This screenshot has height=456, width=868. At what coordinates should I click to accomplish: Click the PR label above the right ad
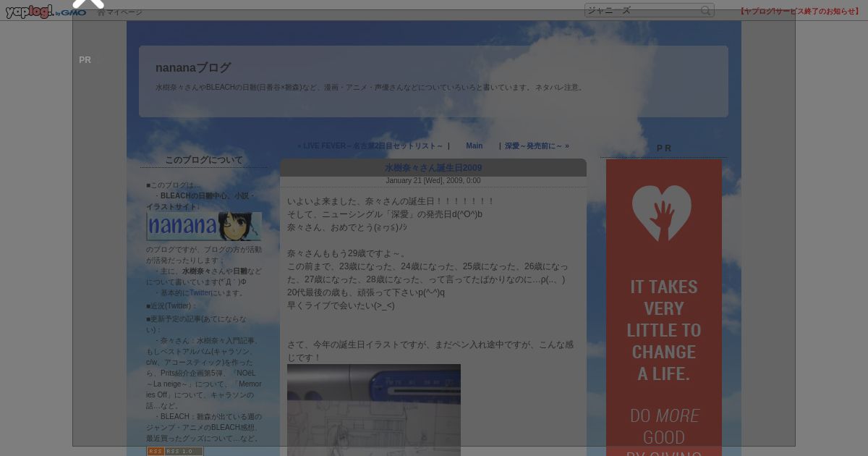click(x=664, y=148)
